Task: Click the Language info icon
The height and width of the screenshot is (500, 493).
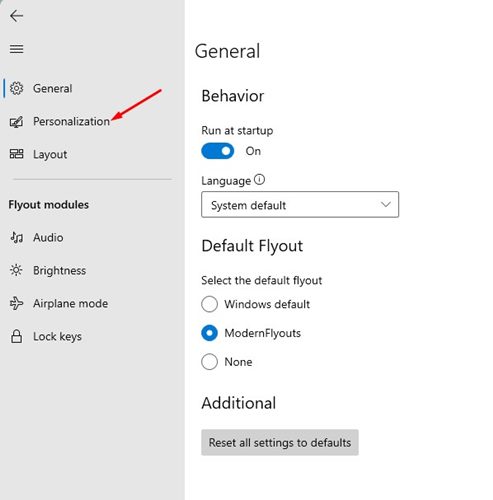Action: [259, 180]
